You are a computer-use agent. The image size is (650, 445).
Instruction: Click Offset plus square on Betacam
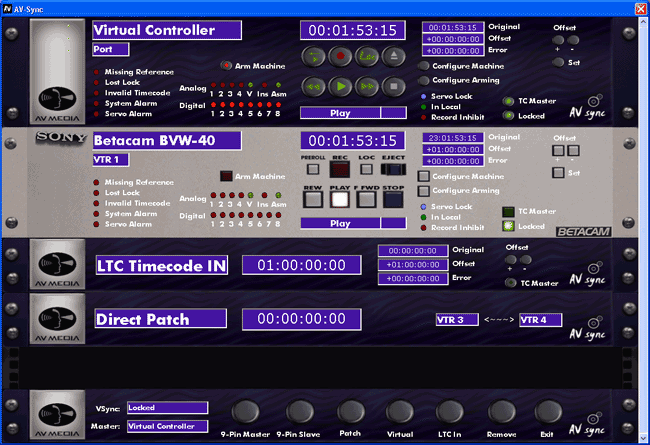point(558,150)
